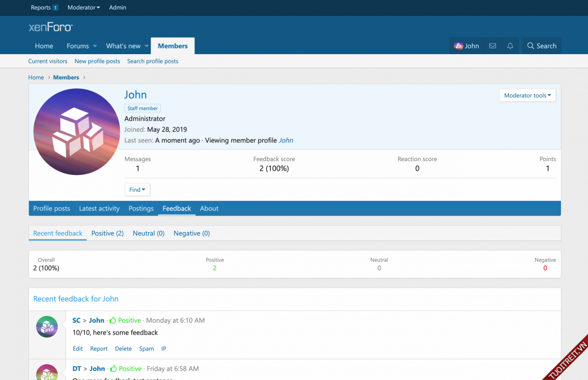
Task: Click John's account avatar in navbar
Action: [458, 46]
